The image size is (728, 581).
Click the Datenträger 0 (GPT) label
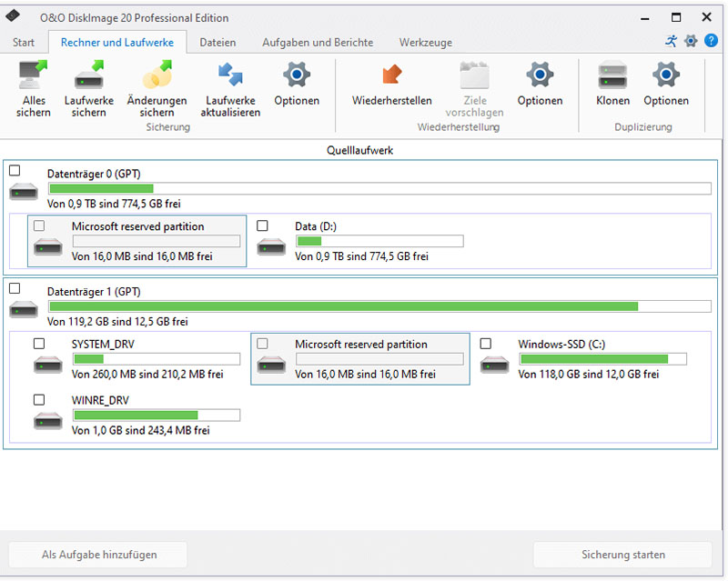coord(94,174)
